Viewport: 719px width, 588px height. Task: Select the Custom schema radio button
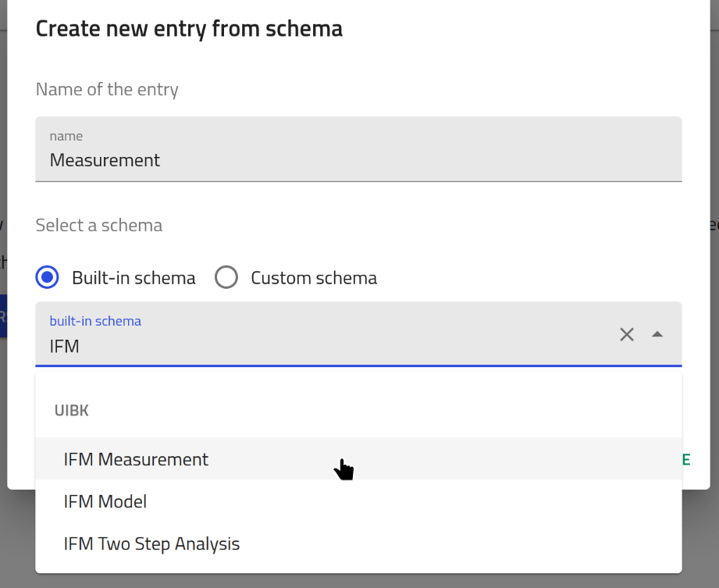[x=226, y=277]
